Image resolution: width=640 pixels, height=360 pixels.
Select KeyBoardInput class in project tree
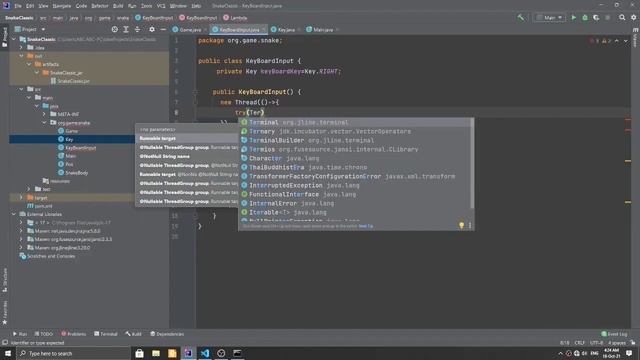point(78,148)
